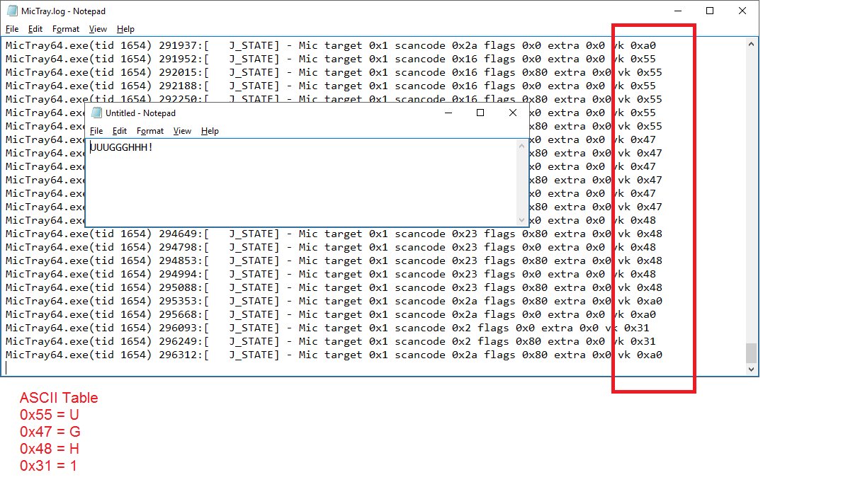The width and height of the screenshot is (848, 504).
Task: Open Edit menu in MicTray.log Notepad
Action: pos(35,29)
